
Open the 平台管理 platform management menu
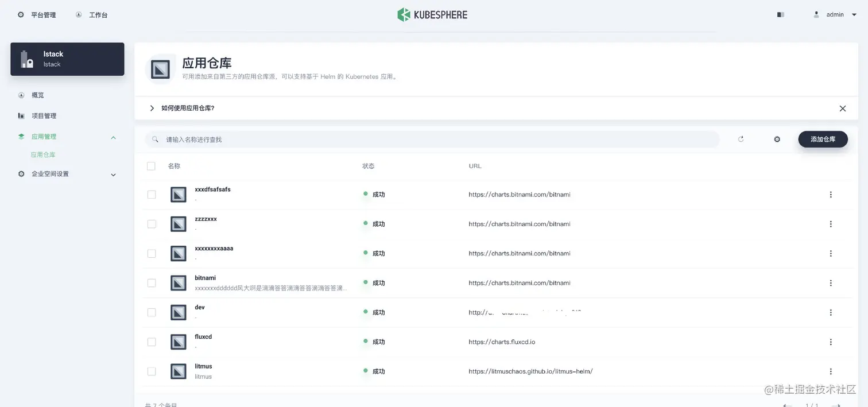pyautogui.click(x=37, y=15)
